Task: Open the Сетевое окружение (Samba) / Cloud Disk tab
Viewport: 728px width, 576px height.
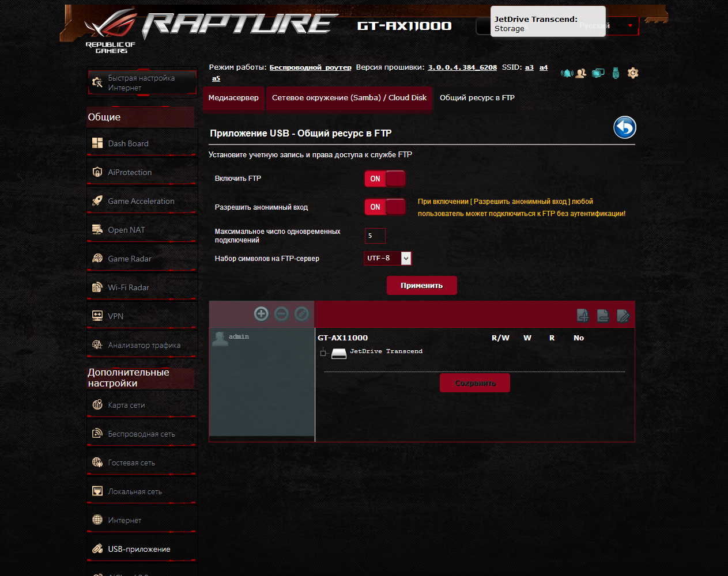Action: click(349, 98)
